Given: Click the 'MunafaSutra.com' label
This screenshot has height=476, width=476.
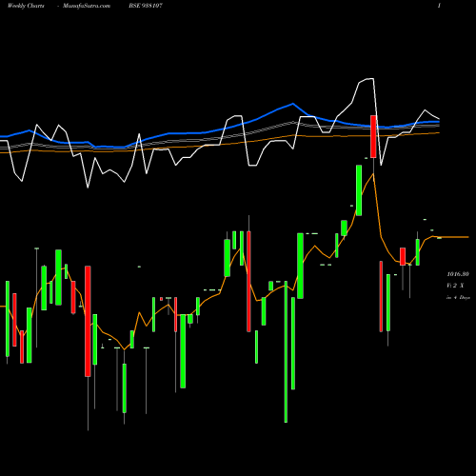Looking at the screenshot, I should (x=87, y=6).
